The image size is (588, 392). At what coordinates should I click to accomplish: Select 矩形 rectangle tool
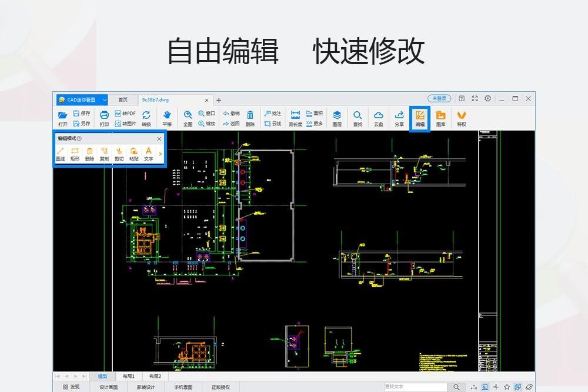75,154
